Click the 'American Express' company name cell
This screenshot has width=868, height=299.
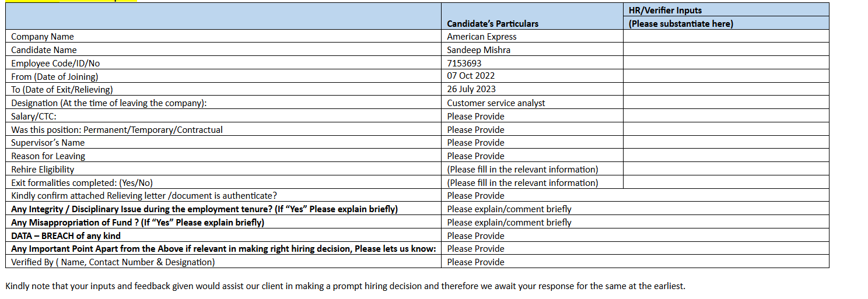[481, 36]
